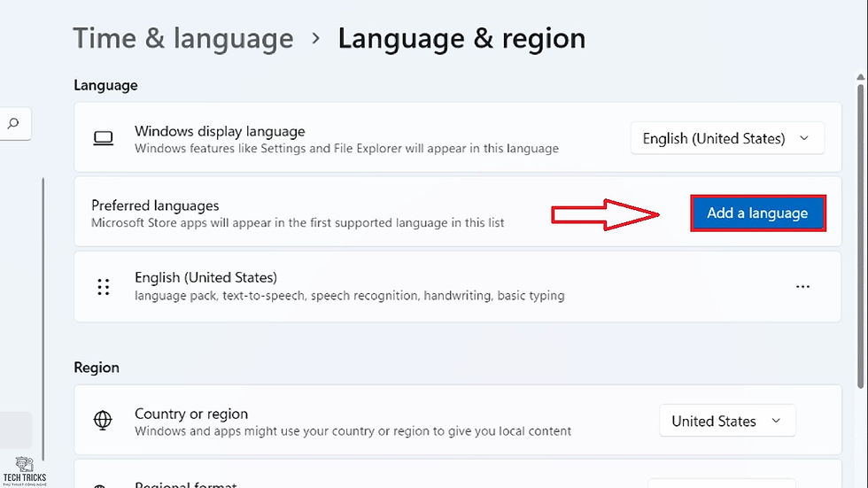Click the Language section heading
868x488 pixels.
(x=105, y=85)
